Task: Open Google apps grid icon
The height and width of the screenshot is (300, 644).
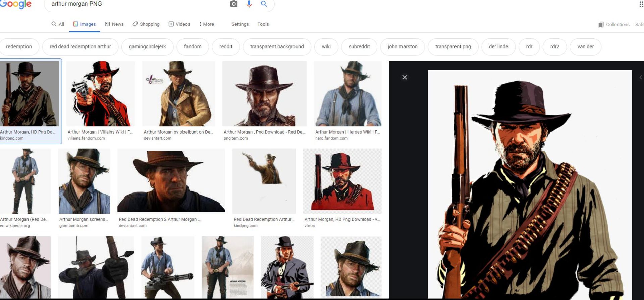Action: click(641, 4)
